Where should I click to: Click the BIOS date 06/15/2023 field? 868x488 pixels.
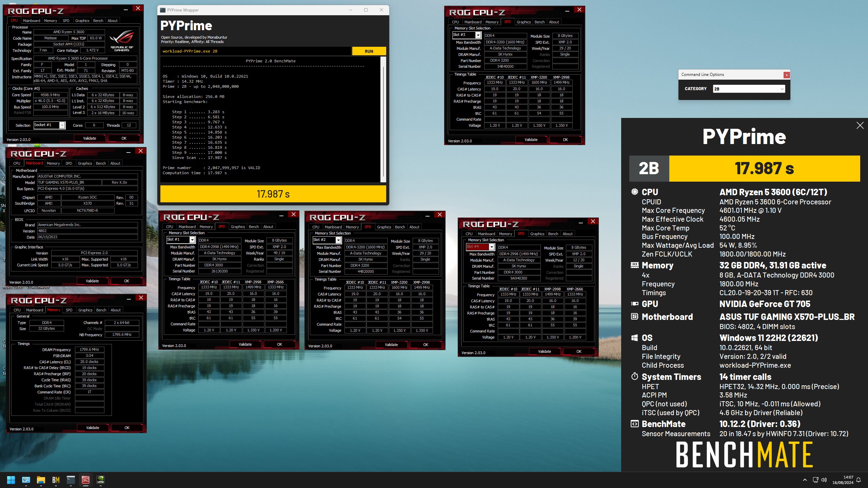tap(87, 237)
